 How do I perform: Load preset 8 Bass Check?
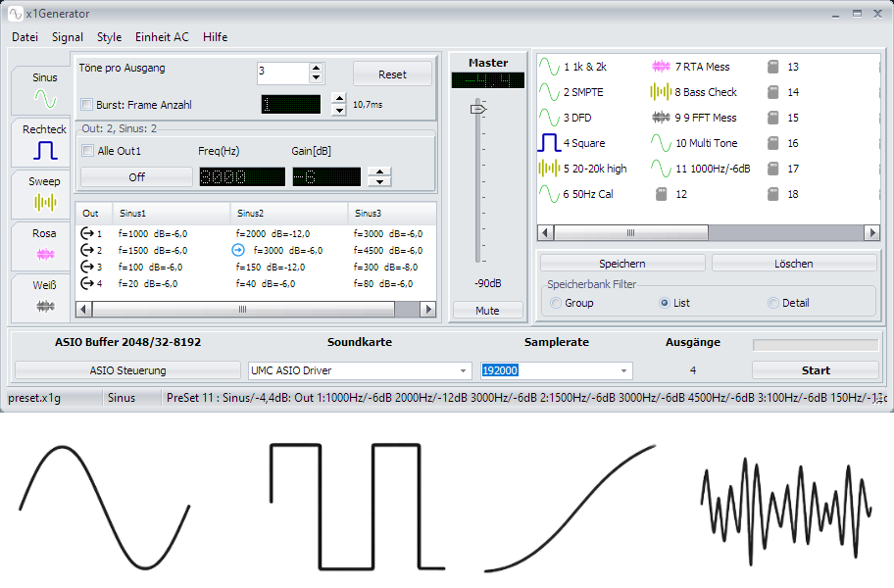[x=661, y=92]
